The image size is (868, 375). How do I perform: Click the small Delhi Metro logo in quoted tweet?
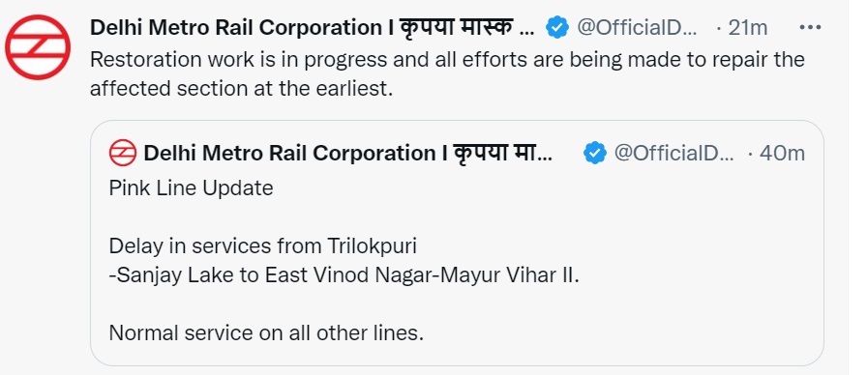[122, 153]
